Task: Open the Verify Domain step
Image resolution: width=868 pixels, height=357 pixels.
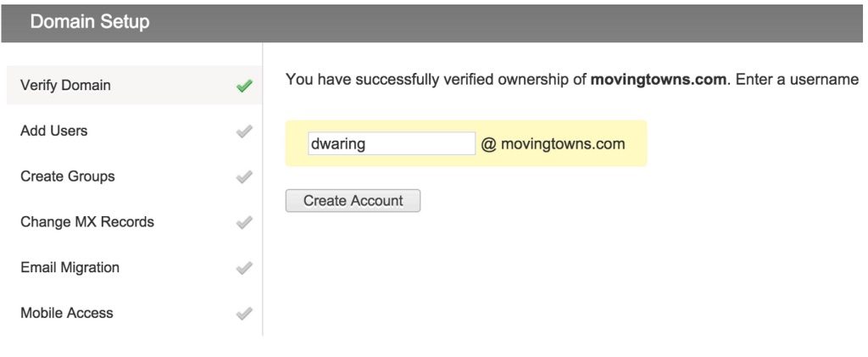Action: [x=134, y=86]
